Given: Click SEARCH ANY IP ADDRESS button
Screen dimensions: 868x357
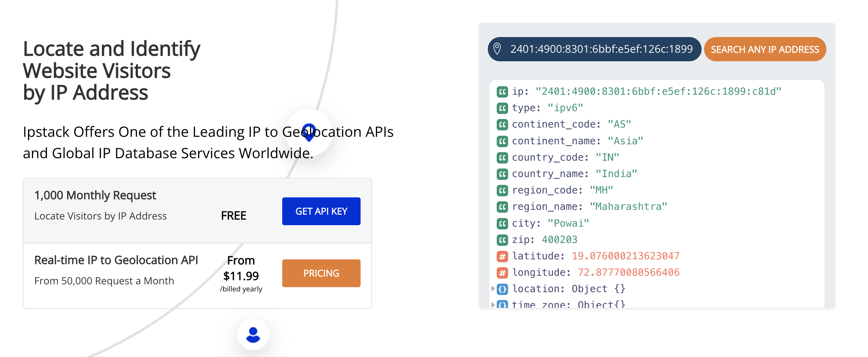Looking at the screenshot, I should click(x=765, y=49).
